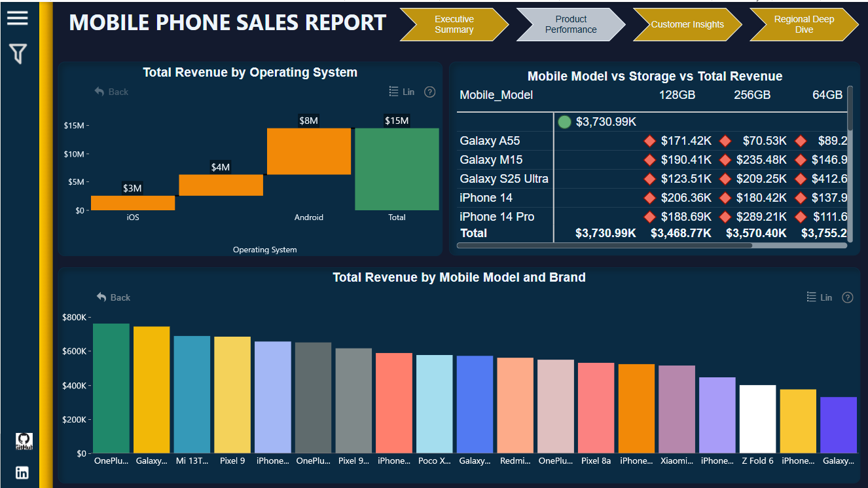Sort by 64GB column header
868x488 pixels.
click(827, 95)
